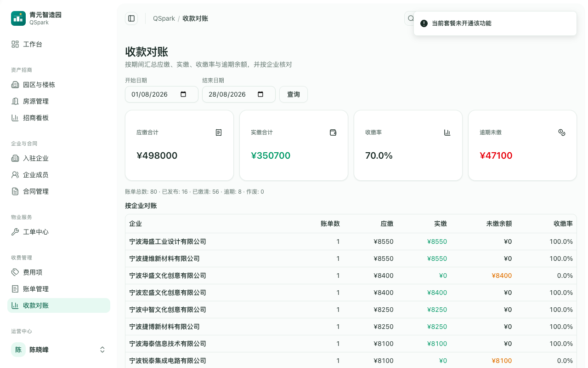Click 70.0% collection rate value
588x368 pixels.
pyautogui.click(x=379, y=155)
